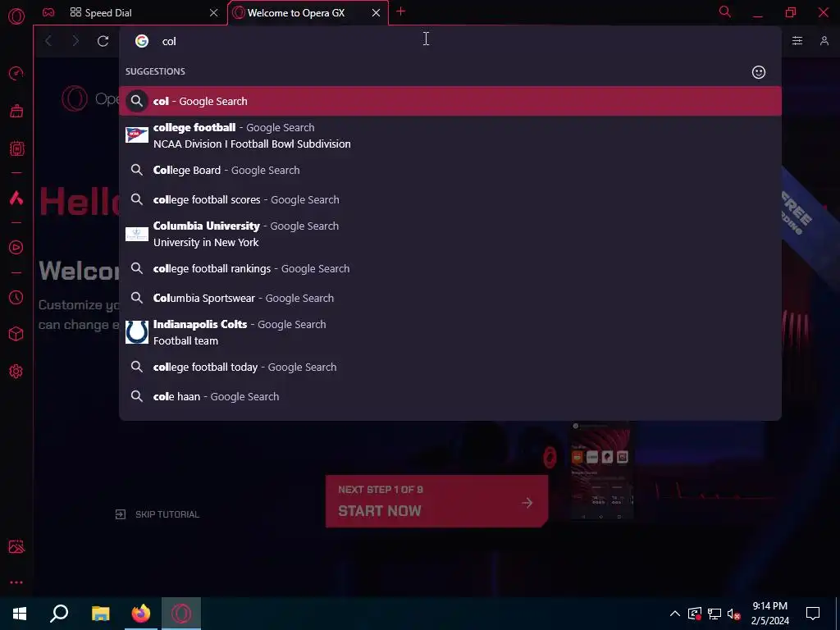Open Windows taskbar search
This screenshot has height=630, width=840.
click(59, 614)
